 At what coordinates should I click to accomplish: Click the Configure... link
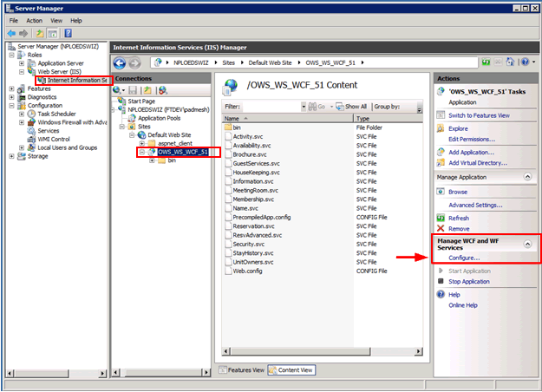click(464, 258)
